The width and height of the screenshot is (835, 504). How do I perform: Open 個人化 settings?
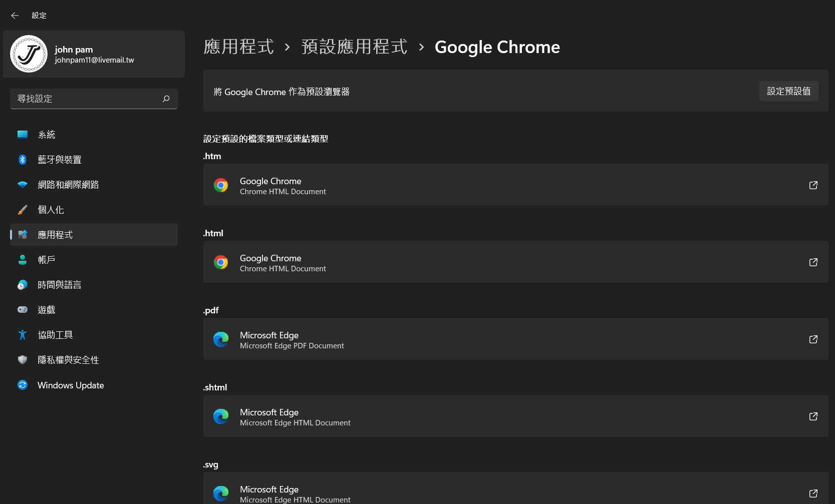tap(23, 209)
